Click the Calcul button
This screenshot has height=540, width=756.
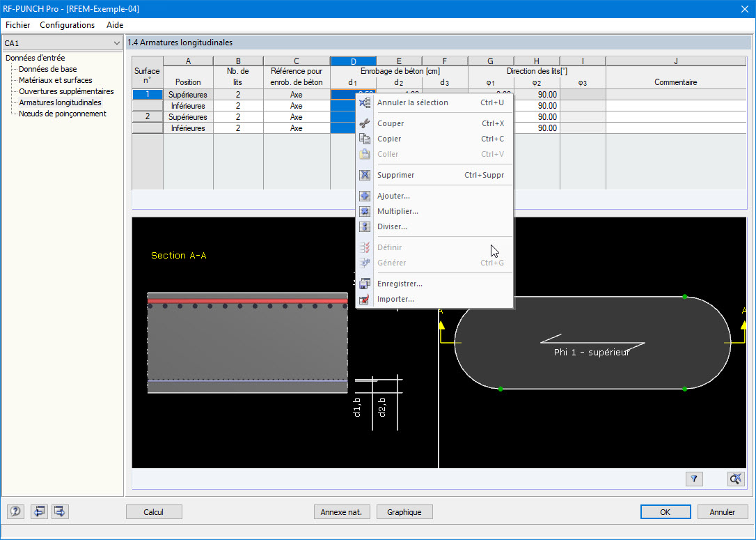point(154,512)
